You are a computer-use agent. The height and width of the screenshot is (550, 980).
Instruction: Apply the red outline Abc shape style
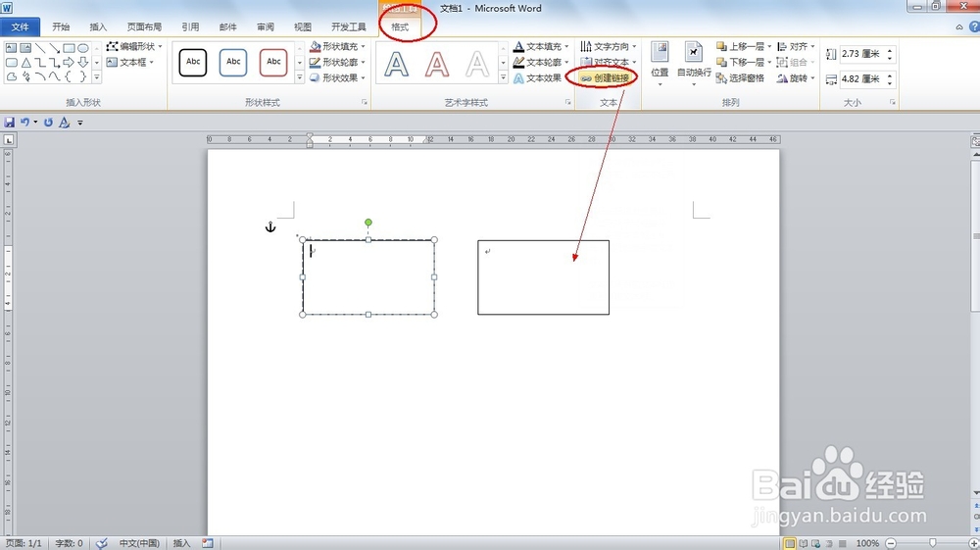click(x=273, y=63)
